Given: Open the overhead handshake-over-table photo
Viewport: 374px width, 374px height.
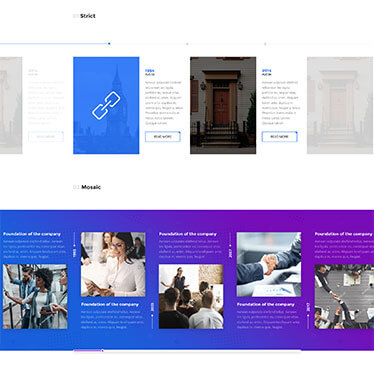Looking at the screenshot, I should [344, 297].
